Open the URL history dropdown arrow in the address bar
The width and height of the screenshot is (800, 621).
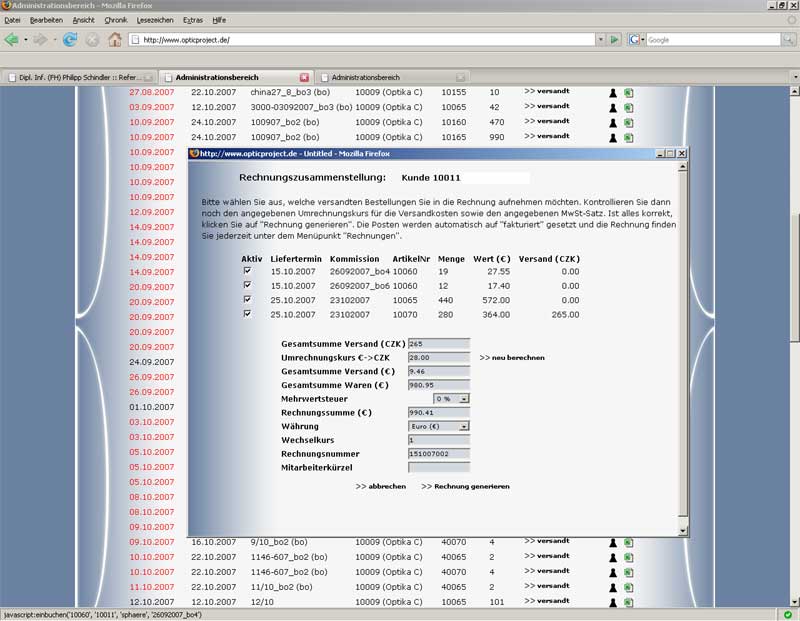click(600, 40)
